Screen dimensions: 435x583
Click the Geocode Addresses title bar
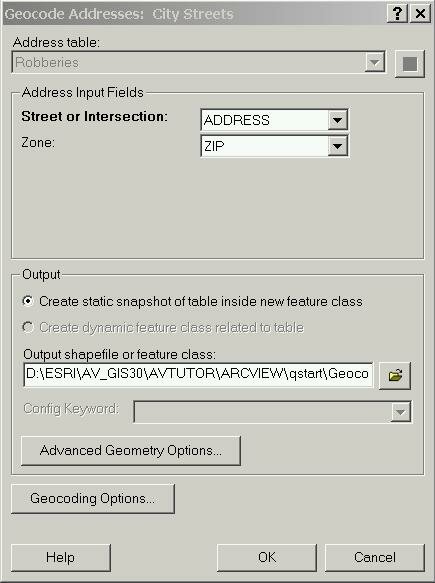(193, 14)
